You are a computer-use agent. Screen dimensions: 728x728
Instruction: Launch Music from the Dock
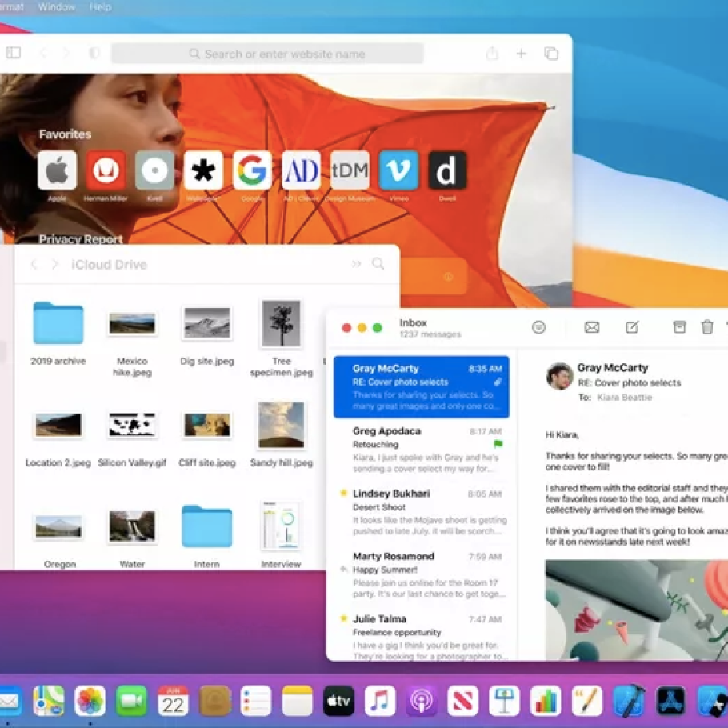pyautogui.click(x=380, y=701)
